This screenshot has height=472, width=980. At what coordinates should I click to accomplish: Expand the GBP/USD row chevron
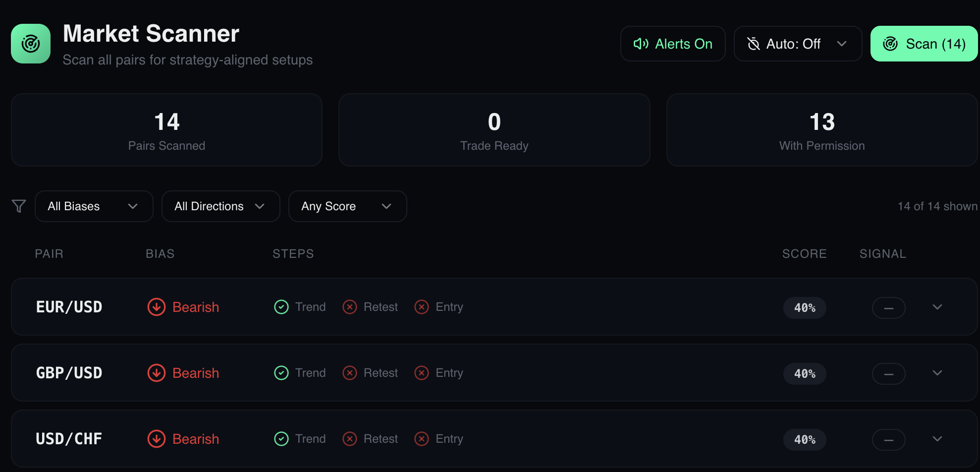coord(937,373)
